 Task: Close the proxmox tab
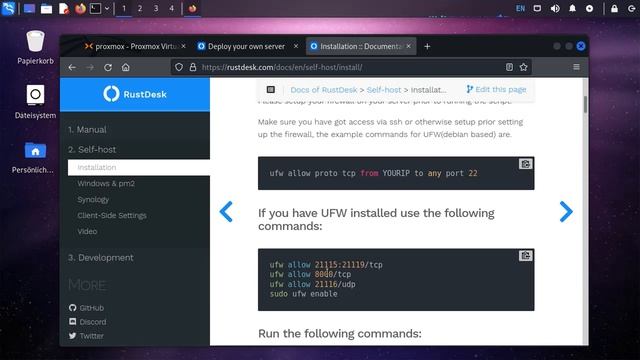click(184, 46)
